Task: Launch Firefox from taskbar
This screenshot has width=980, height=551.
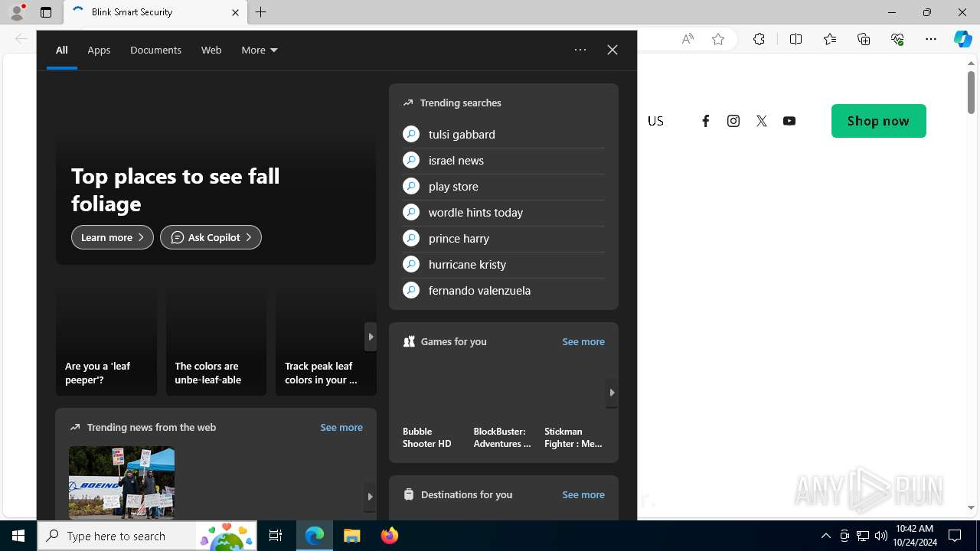Action: [390, 536]
